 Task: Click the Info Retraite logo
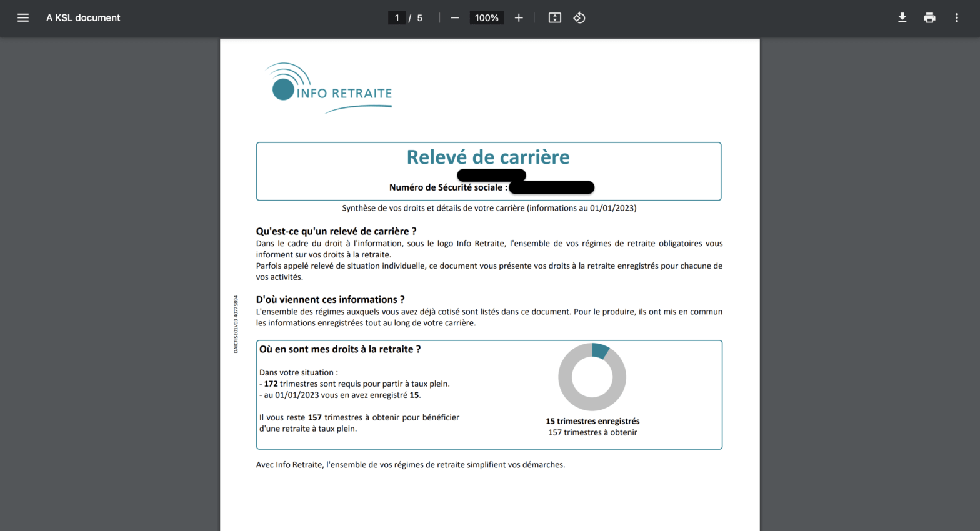pyautogui.click(x=328, y=88)
